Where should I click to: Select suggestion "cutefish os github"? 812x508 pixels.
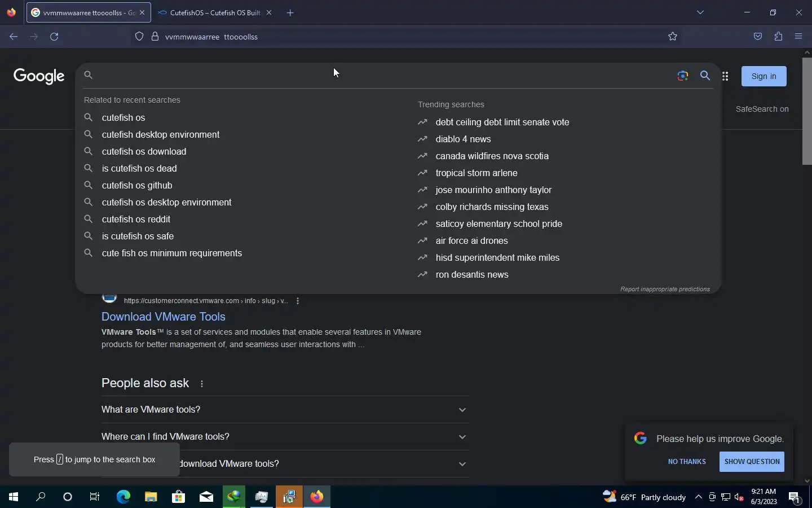(x=137, y=185)
